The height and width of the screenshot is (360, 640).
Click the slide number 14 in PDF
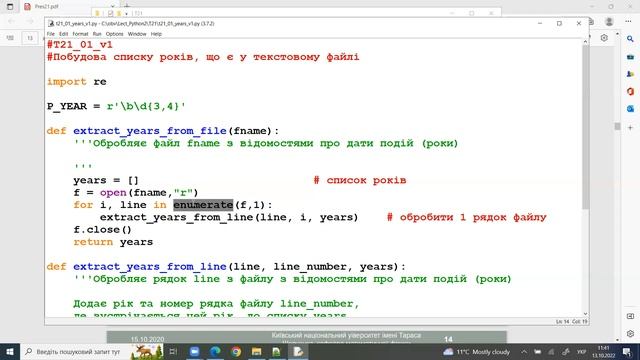pyautogui.click(x=448, y=339)
